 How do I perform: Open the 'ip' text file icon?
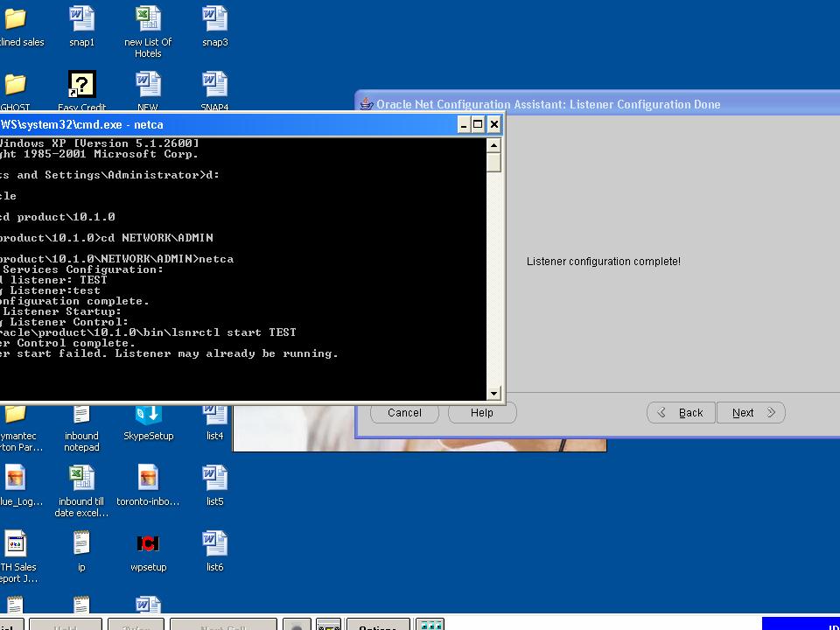tap(81, 543)
